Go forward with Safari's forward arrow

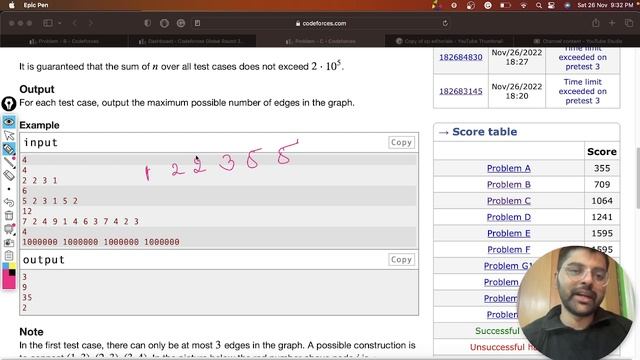(91, 23)
